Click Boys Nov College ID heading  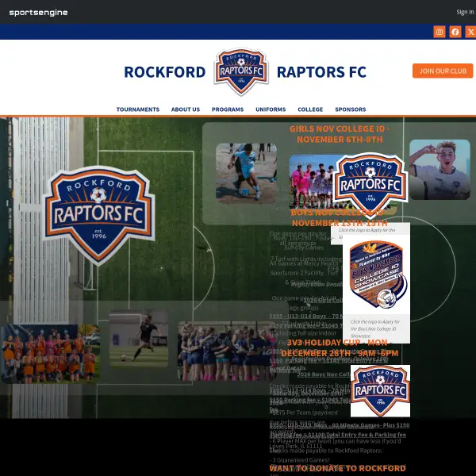pos(340,217)
